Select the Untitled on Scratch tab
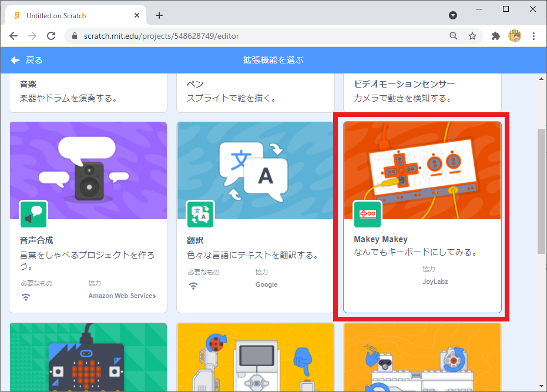Viewport: 547px width, 392px height. click(76, 15)
